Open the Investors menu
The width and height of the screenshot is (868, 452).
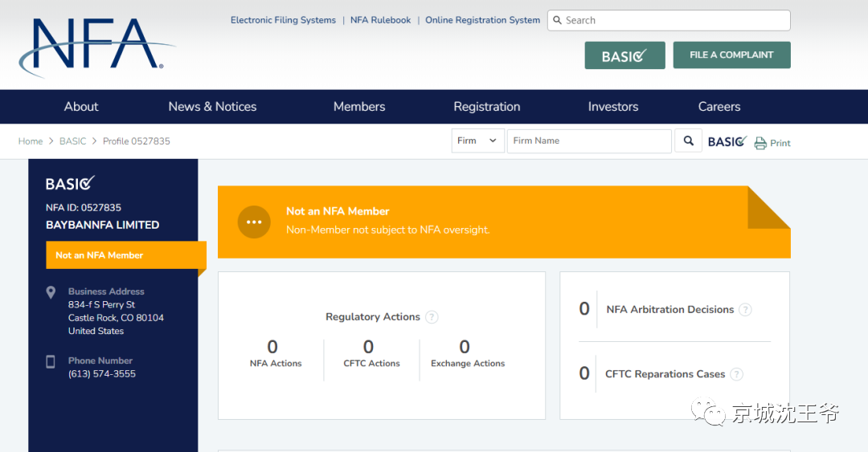tap(613, 107)
